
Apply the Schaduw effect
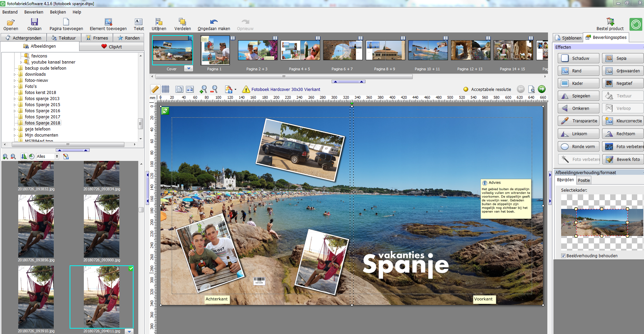pos(578,58)
